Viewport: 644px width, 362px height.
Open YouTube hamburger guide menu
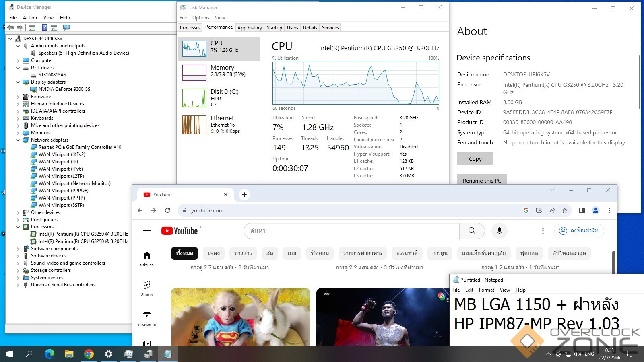tap(147, 231)
